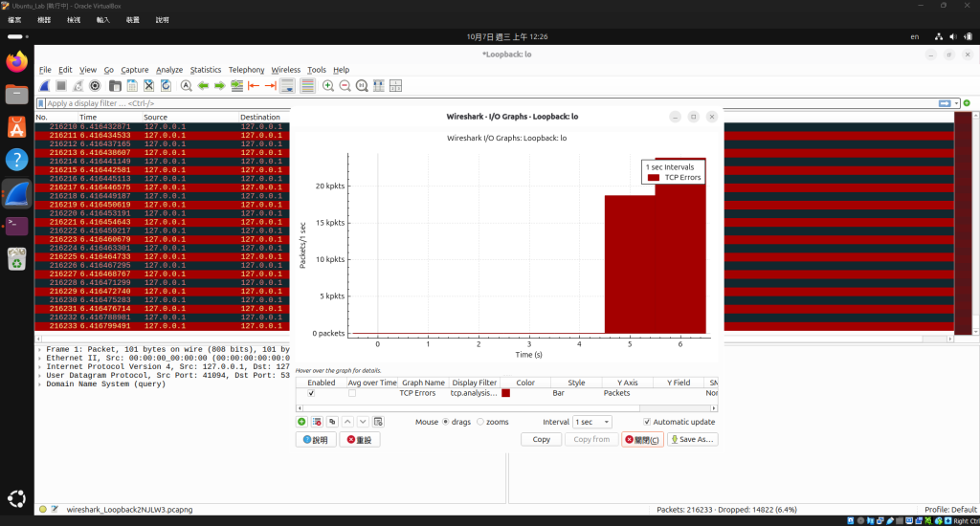The height and width of the screenshot is (526, 980).
Task: Open a capture file with the folder icon
Action: pos(115,85)
